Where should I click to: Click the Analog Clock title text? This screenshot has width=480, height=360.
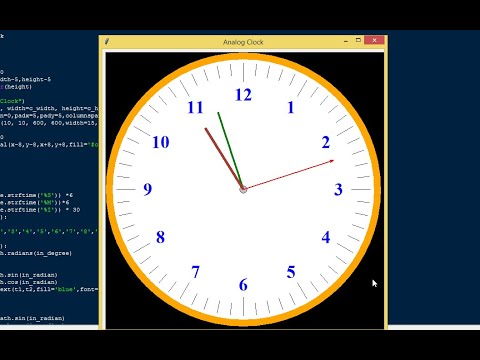click(243, 42)
